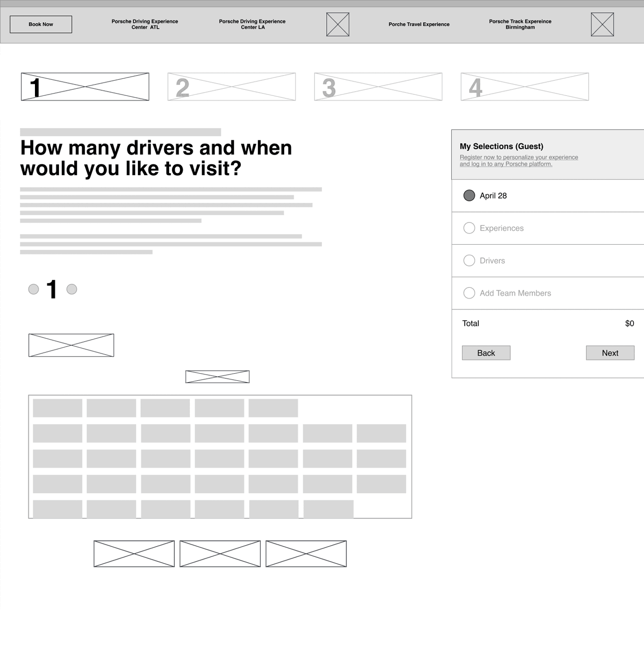Select step 3 in the progress bar
644x650 pixels.
378,86
